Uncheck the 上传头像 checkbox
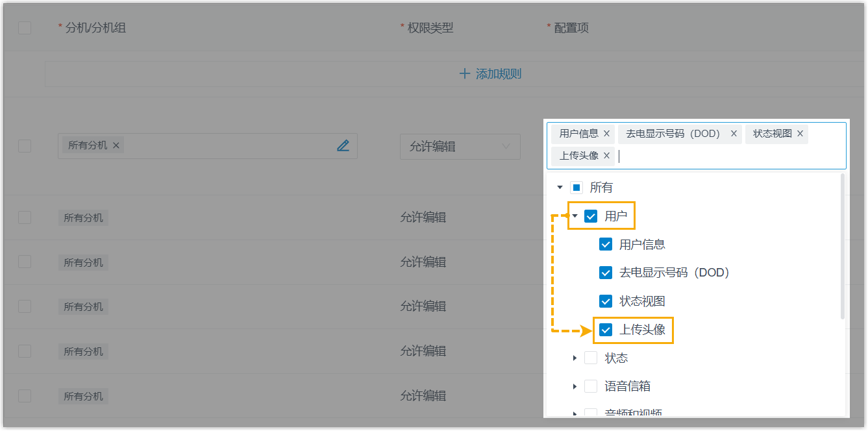 606,330
